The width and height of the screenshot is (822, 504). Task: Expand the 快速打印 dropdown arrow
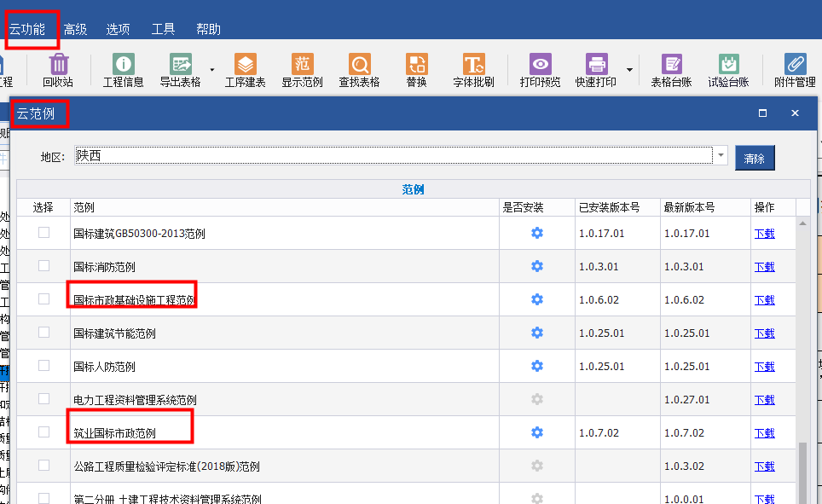point(629,69)
